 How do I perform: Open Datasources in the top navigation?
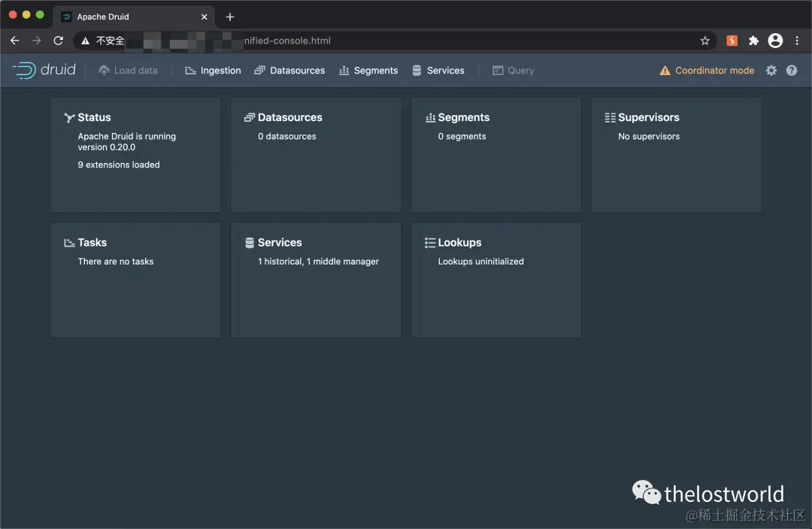[289, 71]
